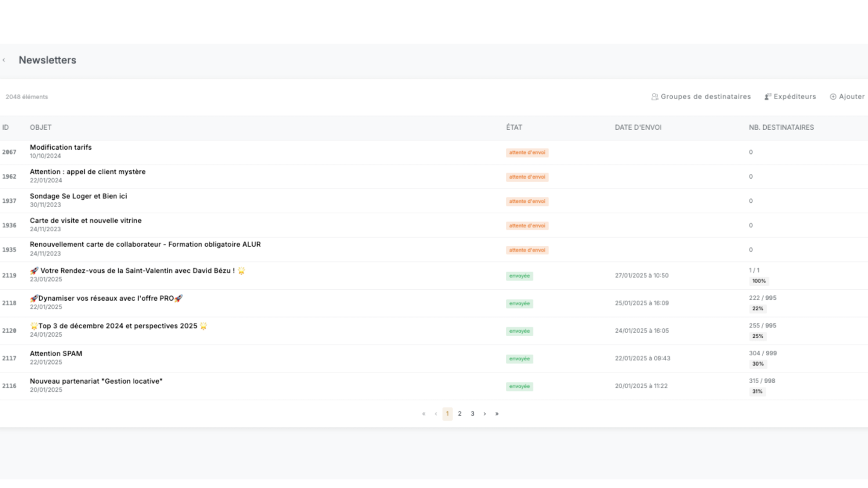Click Ajouter to create a newsletter

(x=847, y=97)
